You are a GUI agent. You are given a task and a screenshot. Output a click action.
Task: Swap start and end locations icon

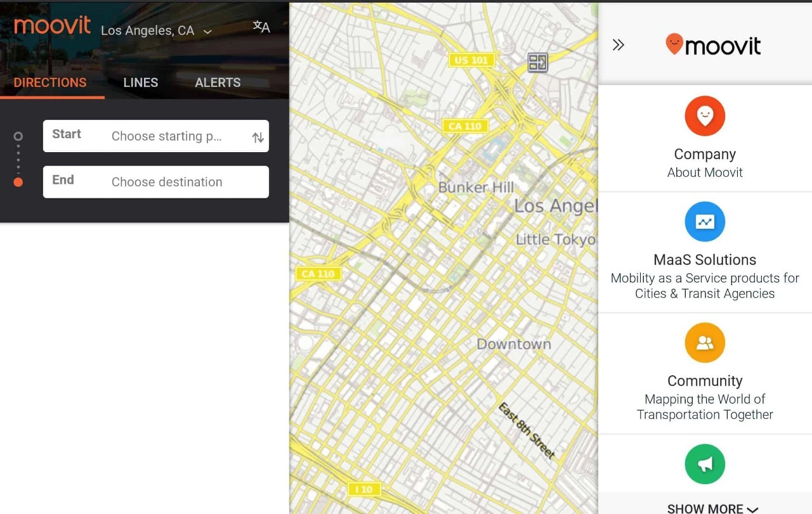coord(258,137)
